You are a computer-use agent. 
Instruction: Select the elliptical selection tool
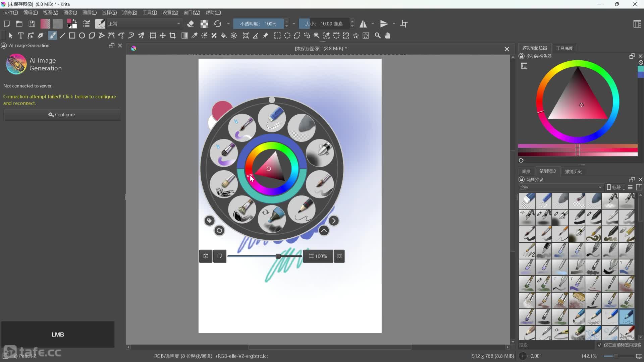[287, 36]
